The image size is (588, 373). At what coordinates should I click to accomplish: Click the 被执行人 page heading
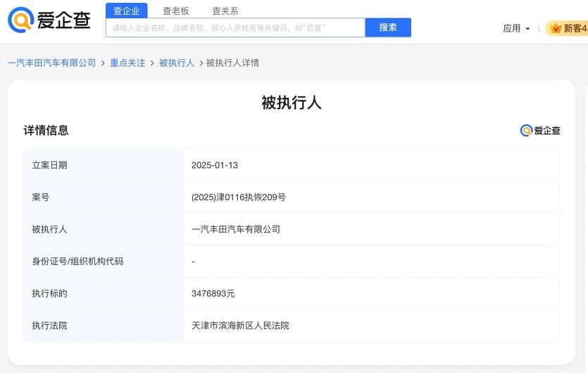pyautogui.click(x=292, y=102)
